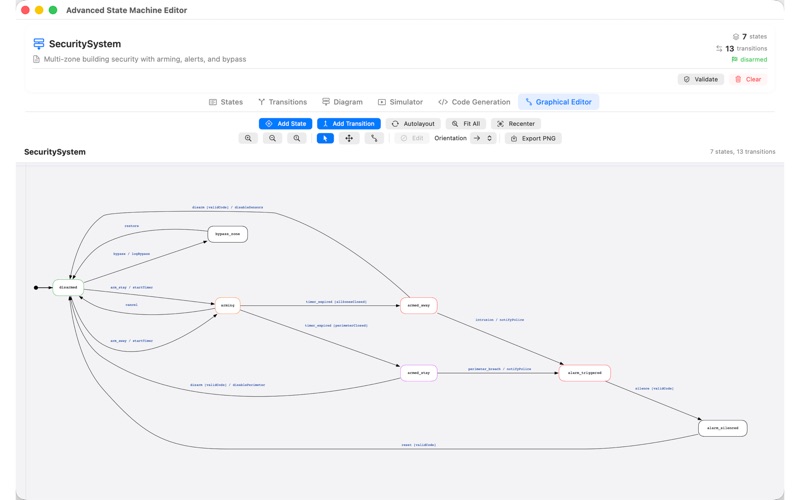The image size is (800, 500).
Task: Click the Validate button
Action: click(x=701, y=79)
